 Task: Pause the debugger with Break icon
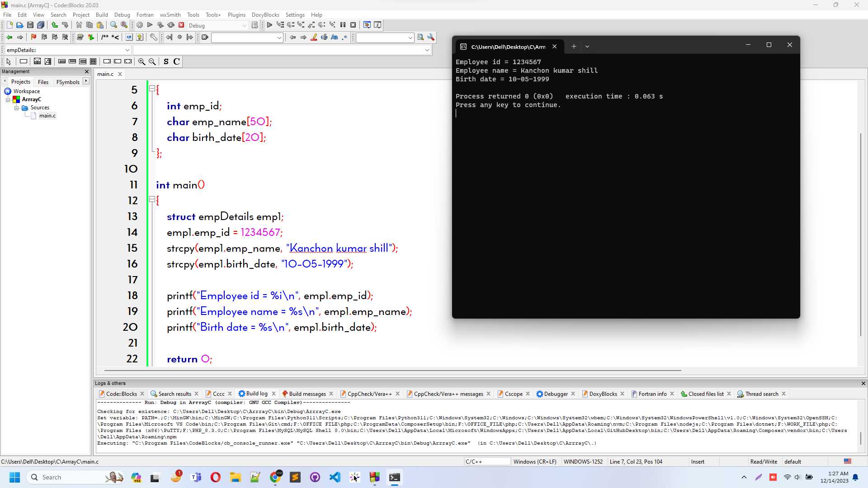(x=343, y=25)
